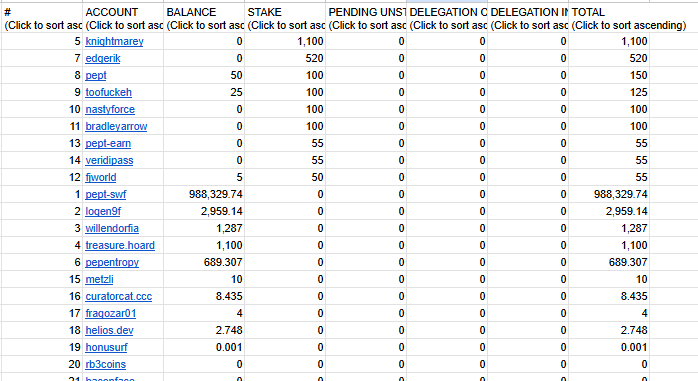698x381 pixels.
Task: Select the 2.748 balance cell
Action: tap(204, 330)
